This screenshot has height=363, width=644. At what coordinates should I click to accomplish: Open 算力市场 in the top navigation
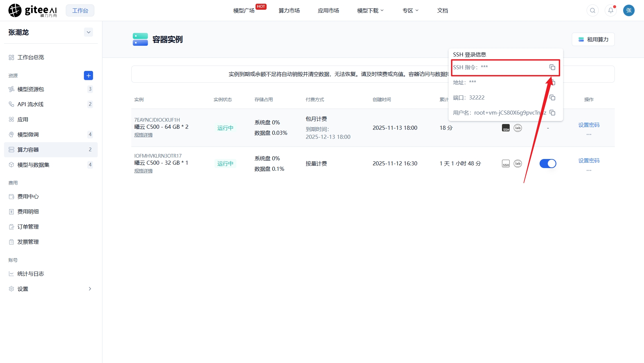pos(289,10)
